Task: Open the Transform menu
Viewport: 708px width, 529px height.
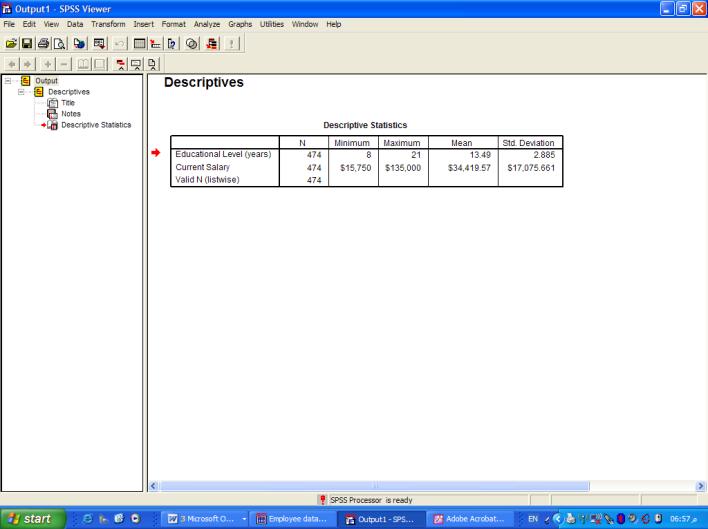Action: pos(108,24)
